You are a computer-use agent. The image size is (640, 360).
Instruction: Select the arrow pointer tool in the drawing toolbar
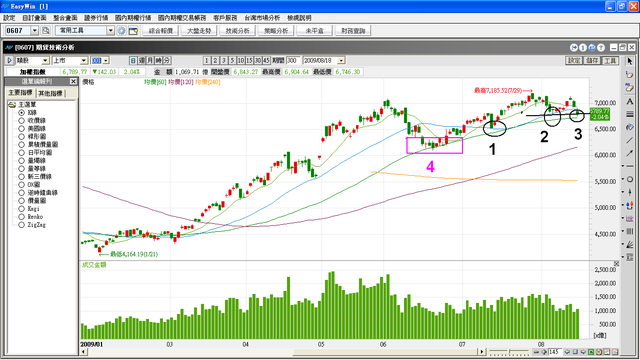pos(629,61)
